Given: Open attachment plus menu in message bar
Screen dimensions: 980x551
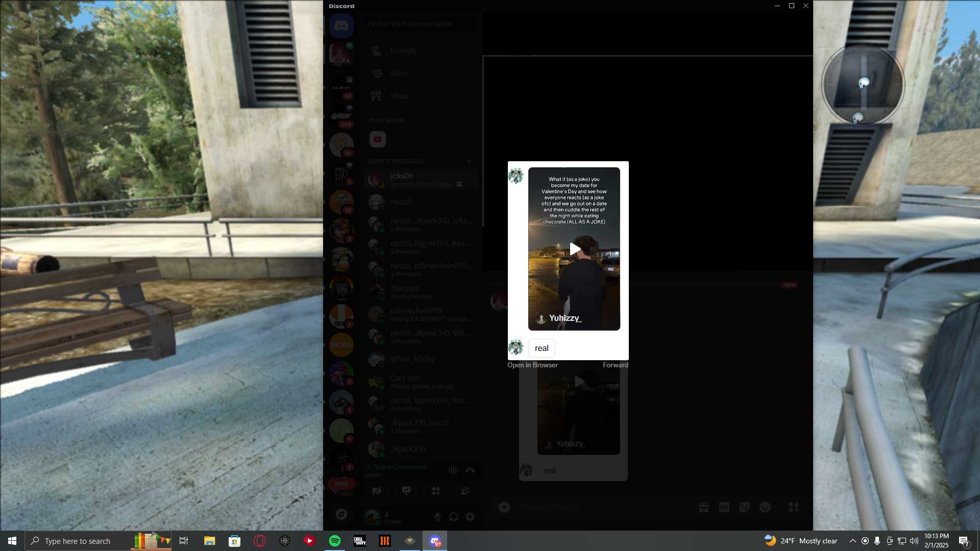Looking at the screenshot, I should coord(504,507).
